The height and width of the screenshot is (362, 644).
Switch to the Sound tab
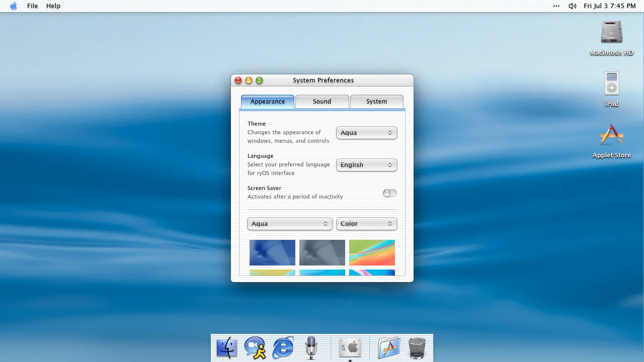322,101
